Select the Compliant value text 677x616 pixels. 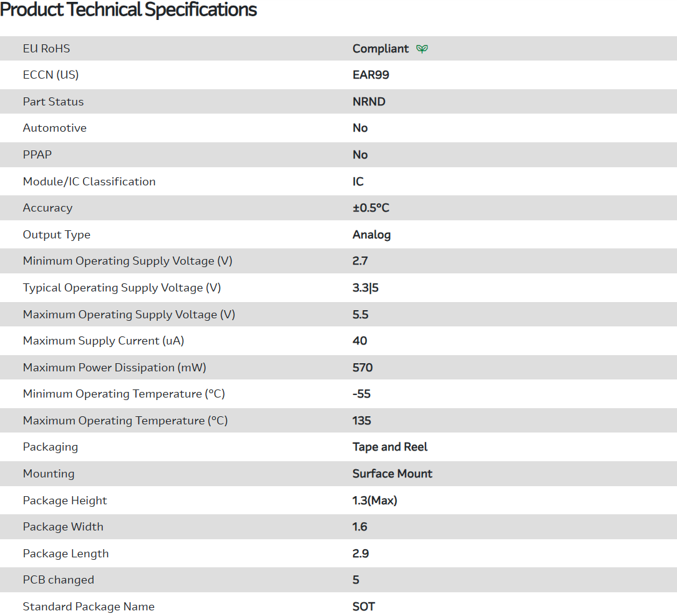pos(381,49)
